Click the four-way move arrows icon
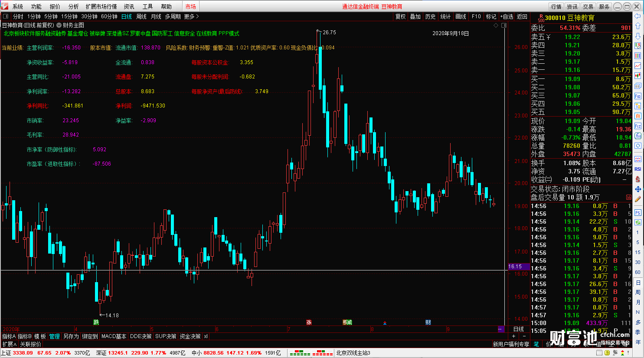The height and width of the screenshot is (358, 644). [637, 189]
